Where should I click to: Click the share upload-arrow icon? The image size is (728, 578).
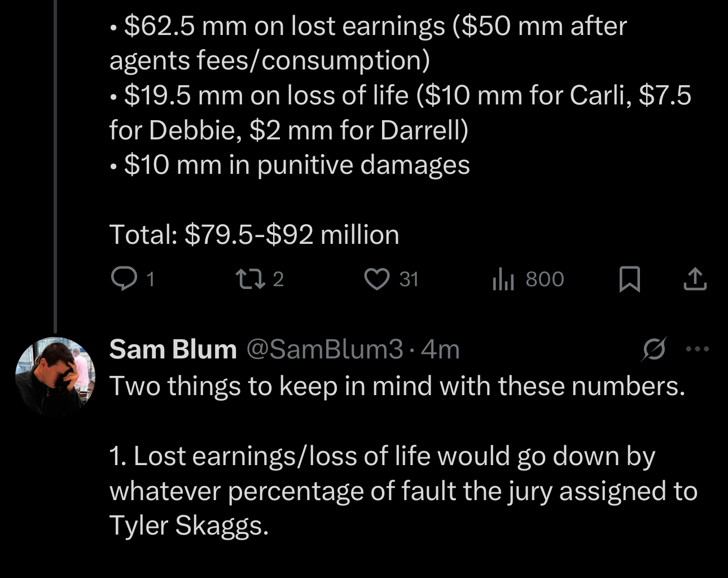[695, 278]
